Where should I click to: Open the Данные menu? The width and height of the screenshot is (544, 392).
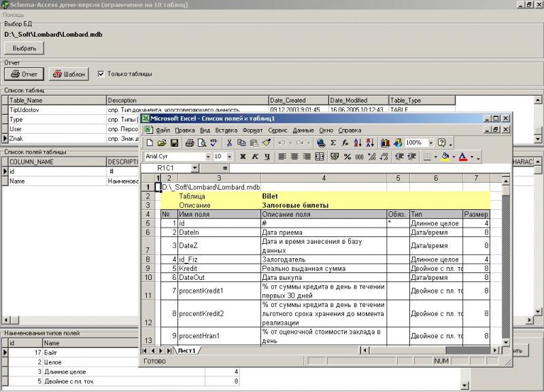(303, 130)
